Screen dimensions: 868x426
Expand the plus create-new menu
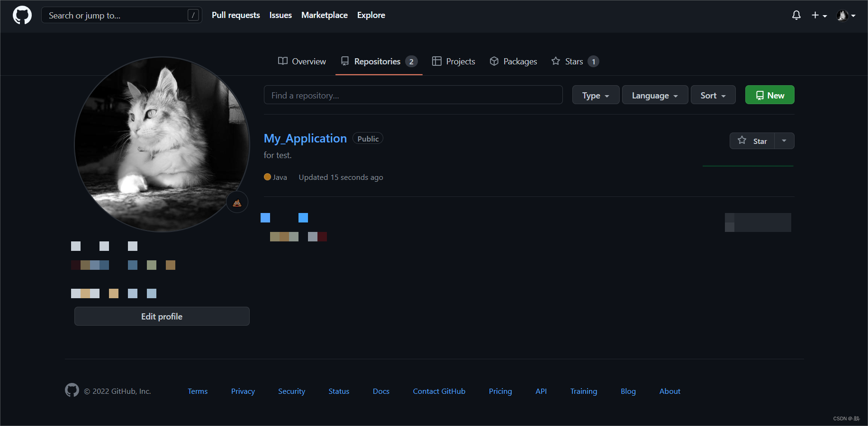pyautogui.click(x=819, y=15)
